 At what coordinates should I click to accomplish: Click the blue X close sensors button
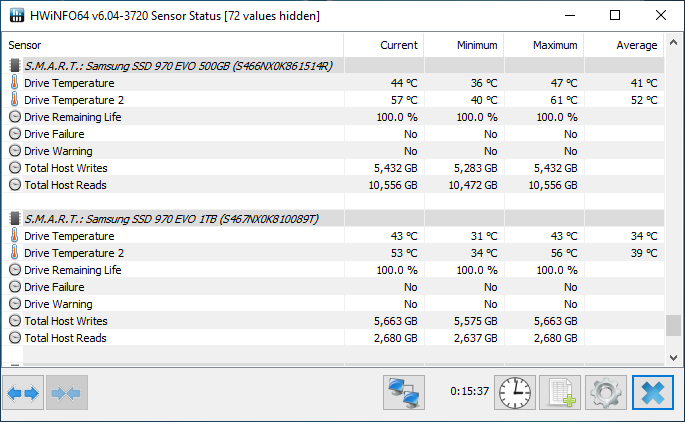(x=653, y=393)
